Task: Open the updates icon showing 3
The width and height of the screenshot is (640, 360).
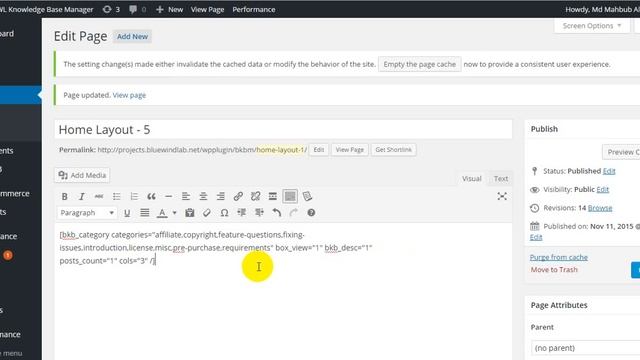Action: [111, 9]
